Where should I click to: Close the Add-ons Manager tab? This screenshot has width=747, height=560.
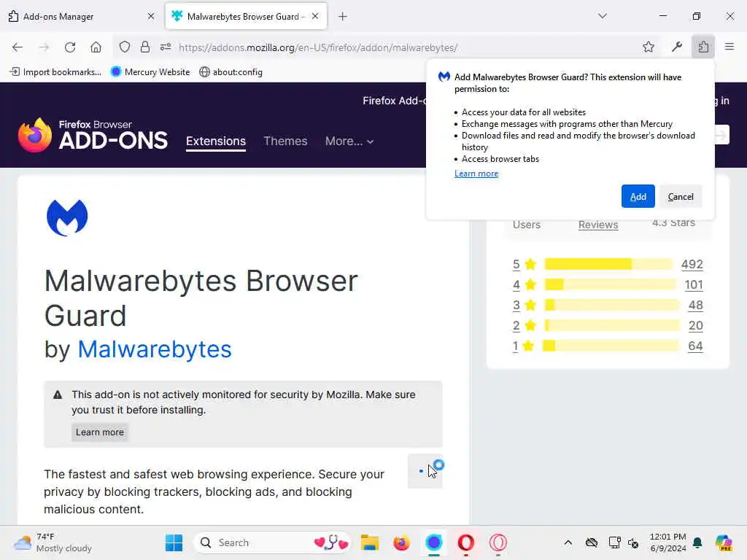151,16
